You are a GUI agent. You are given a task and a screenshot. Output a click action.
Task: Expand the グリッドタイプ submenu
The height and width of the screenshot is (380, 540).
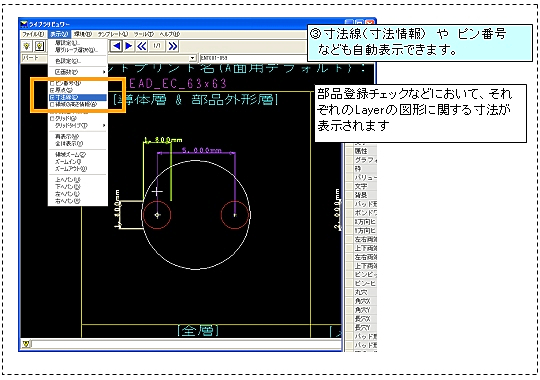(78, 125)
